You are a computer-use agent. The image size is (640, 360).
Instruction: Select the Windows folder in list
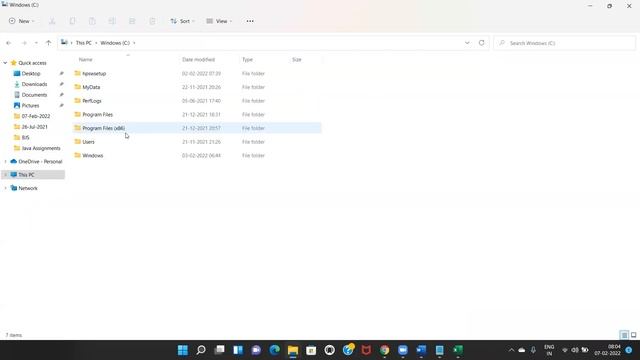coord(197,156)
